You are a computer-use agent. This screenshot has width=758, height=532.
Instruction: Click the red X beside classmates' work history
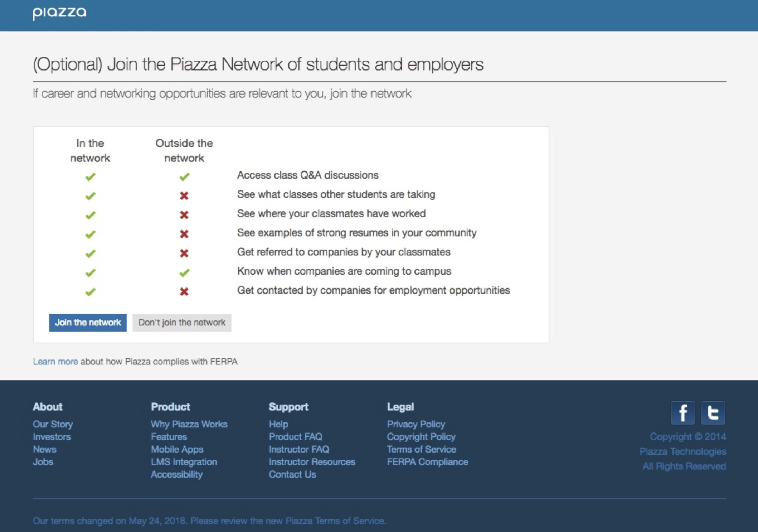tap(184, 214)
